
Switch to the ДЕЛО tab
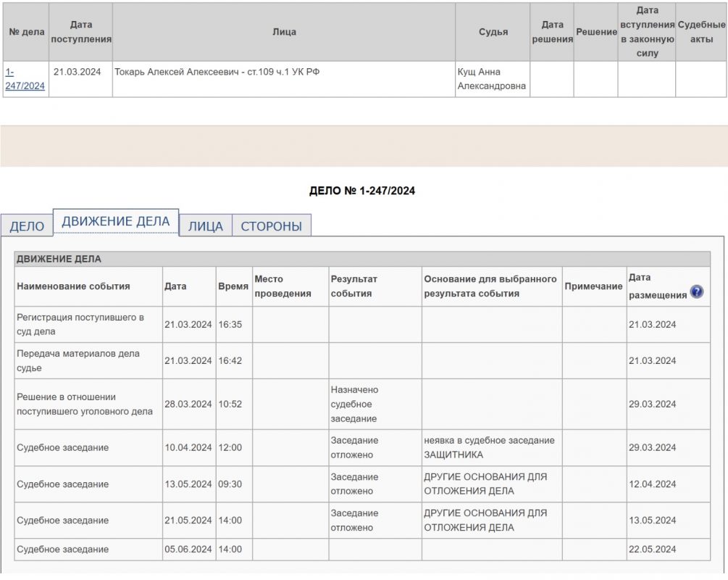click(x=27, y=226)
